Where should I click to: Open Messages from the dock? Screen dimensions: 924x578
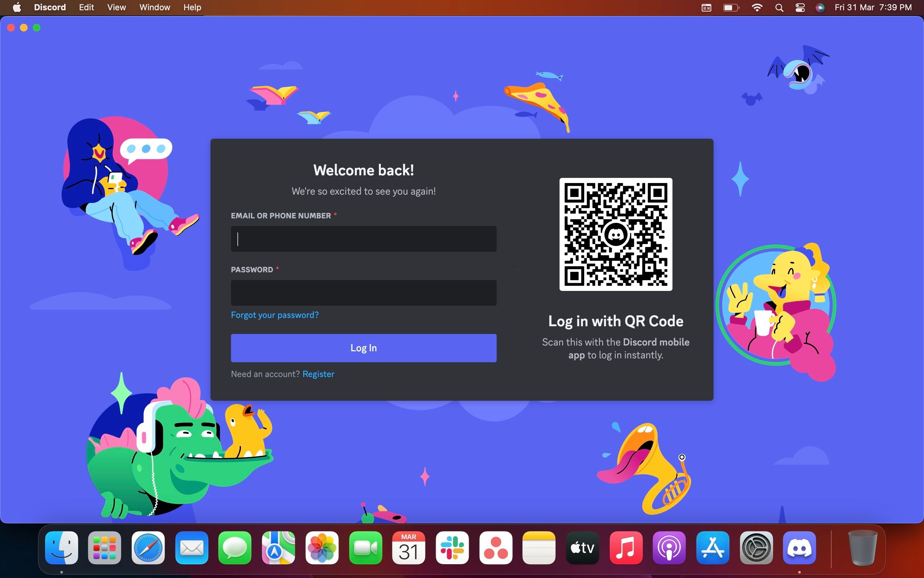235,547
